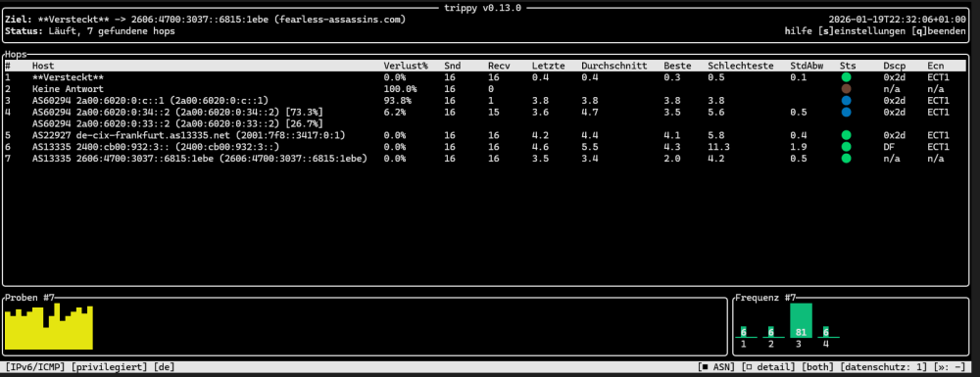Click frequency bar labeled 1
Viewport: 980px width, 377px height.
744,332
